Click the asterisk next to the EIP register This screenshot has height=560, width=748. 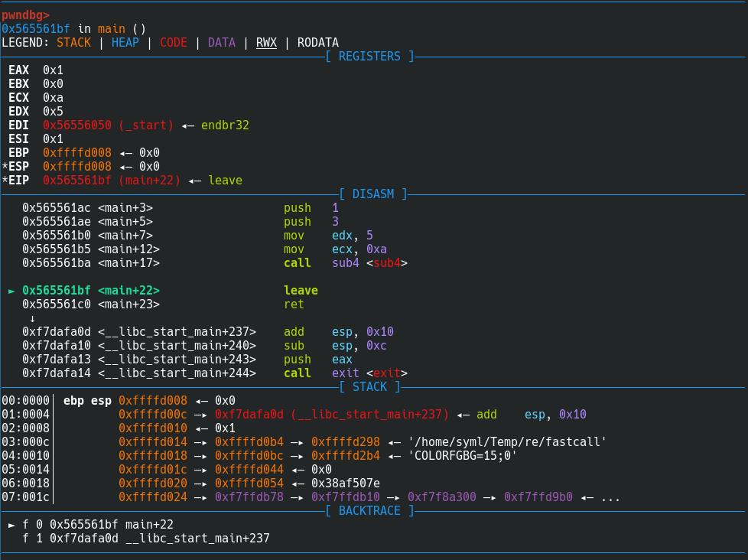click(x=5, y=181)
